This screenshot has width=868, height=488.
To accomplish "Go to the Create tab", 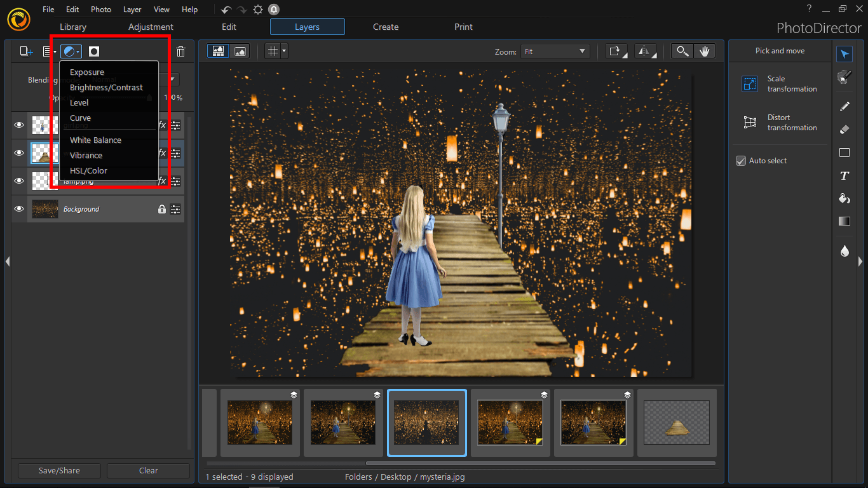I will (x=386, y=27).
